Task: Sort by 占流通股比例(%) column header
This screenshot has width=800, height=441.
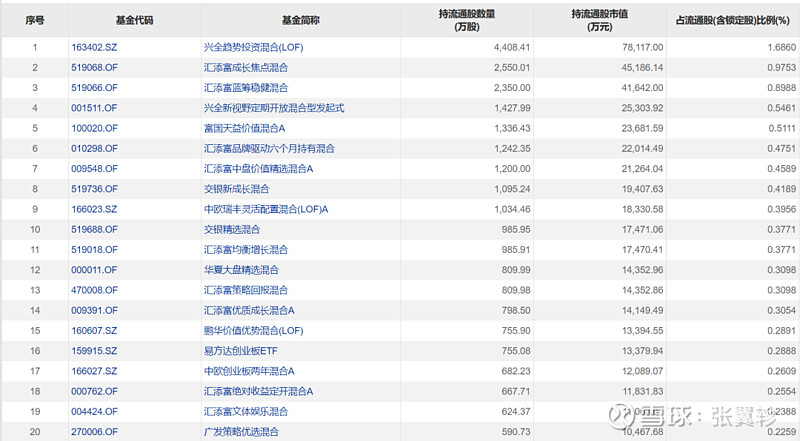Action: coord(733,20)
